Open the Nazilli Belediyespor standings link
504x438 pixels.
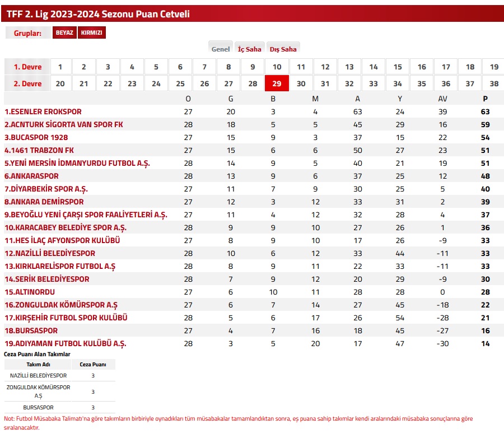[50, 253]
